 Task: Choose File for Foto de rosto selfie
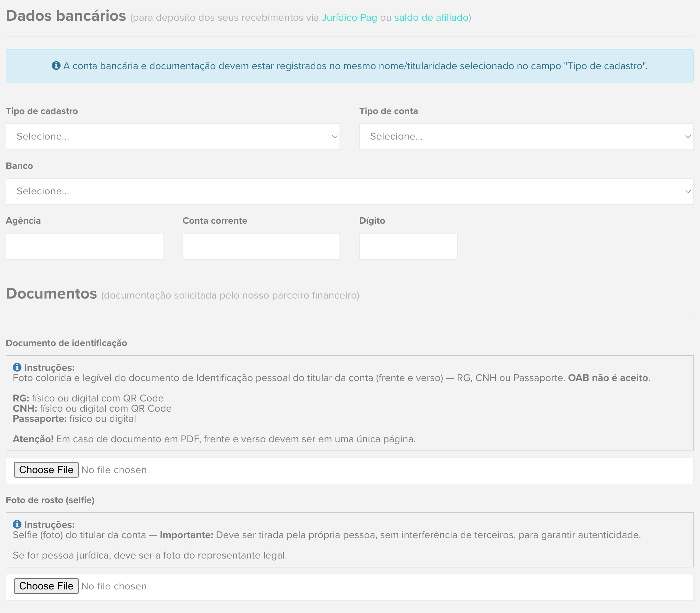[x=46, y=586]
